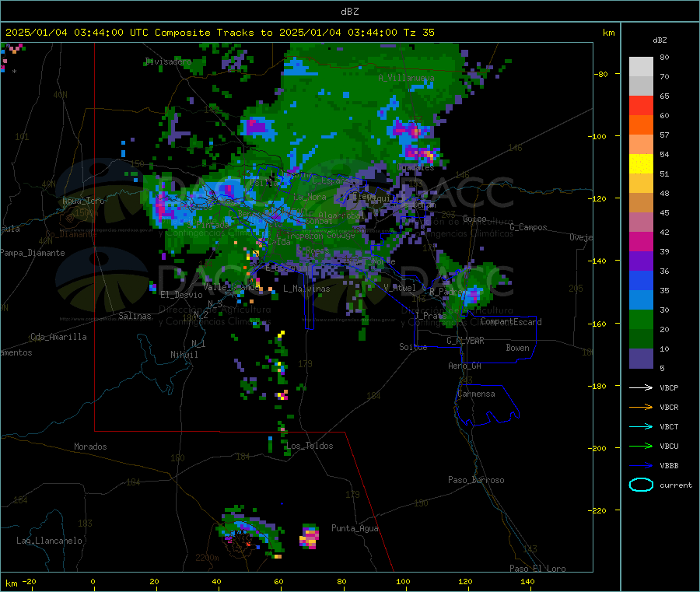Click the orange VBCR arrow legend icon
This screenshot has height=592, width=700.
(x=641, y=407)
